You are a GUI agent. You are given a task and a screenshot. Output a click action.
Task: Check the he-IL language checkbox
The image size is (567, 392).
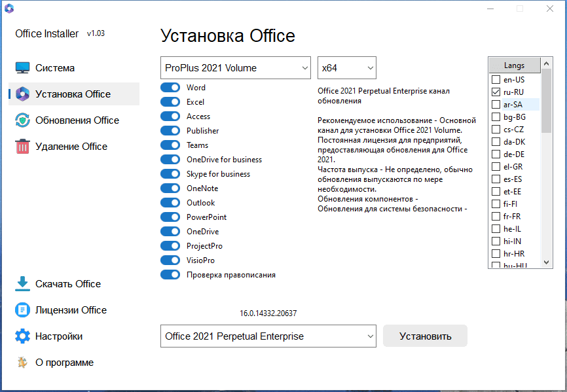496,228
